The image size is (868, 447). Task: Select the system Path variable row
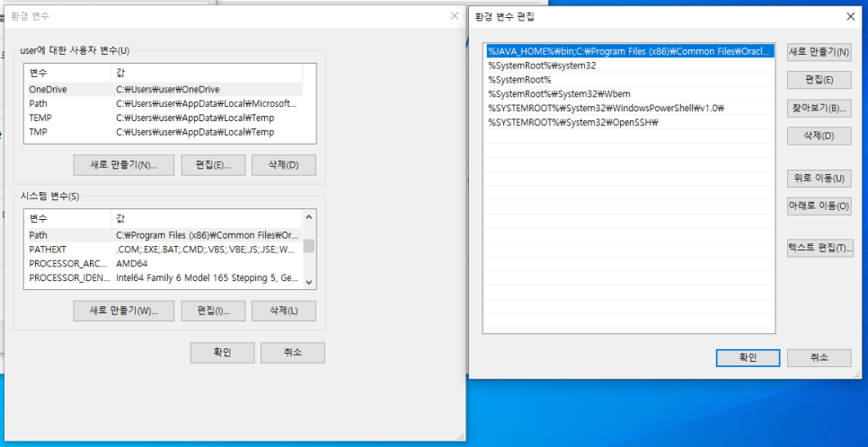click(x=164, y=235)
